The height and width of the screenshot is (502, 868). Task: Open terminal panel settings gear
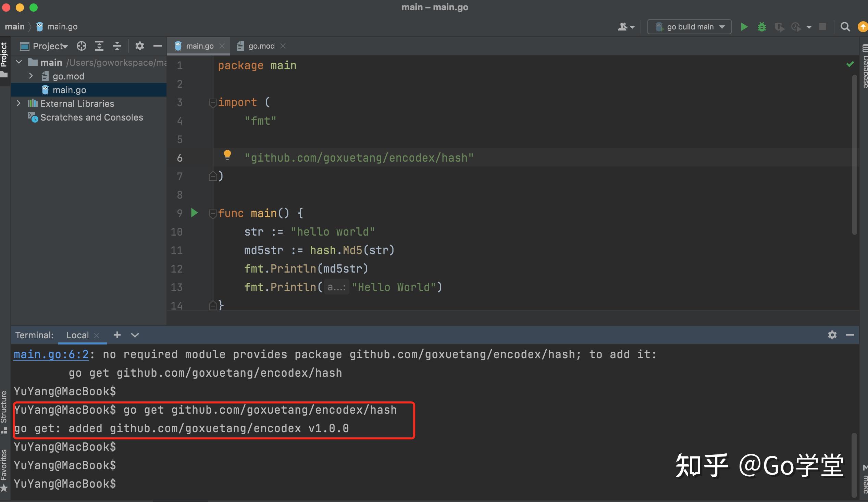pyautogui.click(x=832, y=335)
